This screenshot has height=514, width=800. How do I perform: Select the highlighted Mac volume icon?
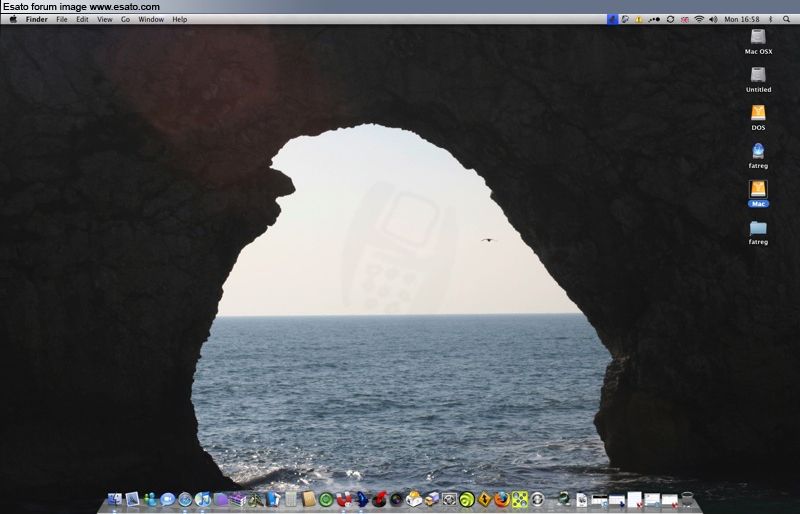(x=758, y=189)
